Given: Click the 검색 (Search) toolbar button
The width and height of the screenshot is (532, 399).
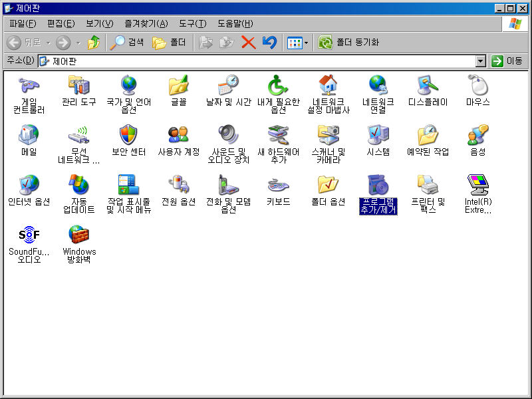Looking at the screenshot, I should pyautogui.click(x=127, y=43).
